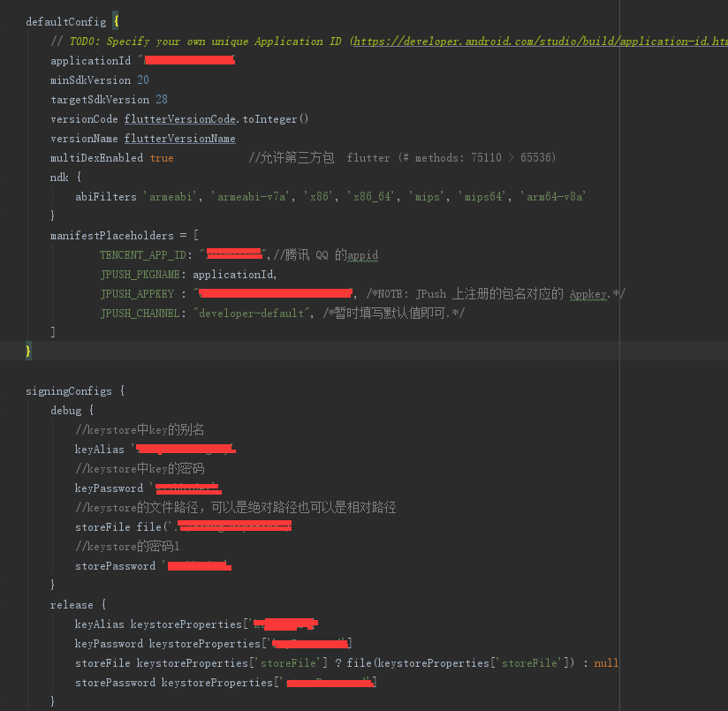Click manifestPlaceholders keyword
728x711 pixels.
[x=112, y=236]
